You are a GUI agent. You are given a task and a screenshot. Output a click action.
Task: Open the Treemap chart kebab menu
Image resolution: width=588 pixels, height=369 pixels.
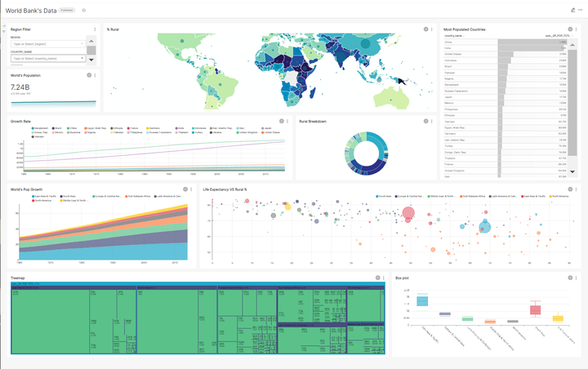[384, 278]
